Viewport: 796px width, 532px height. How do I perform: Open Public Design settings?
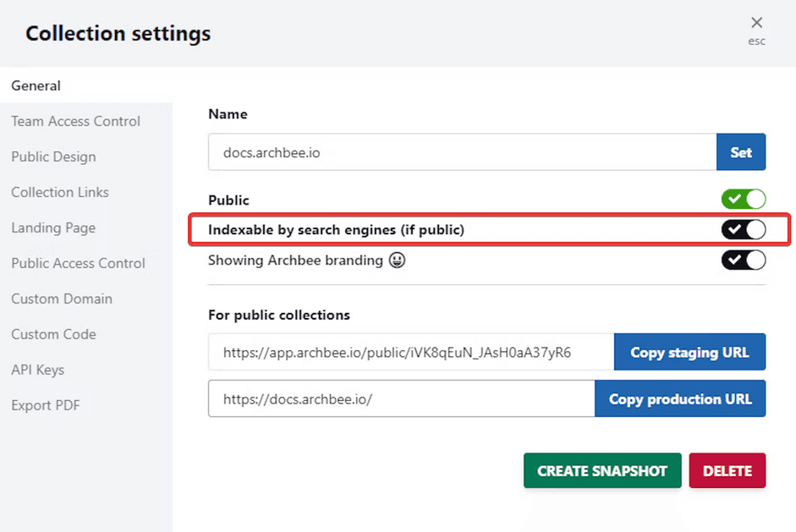tap(53, 156)
